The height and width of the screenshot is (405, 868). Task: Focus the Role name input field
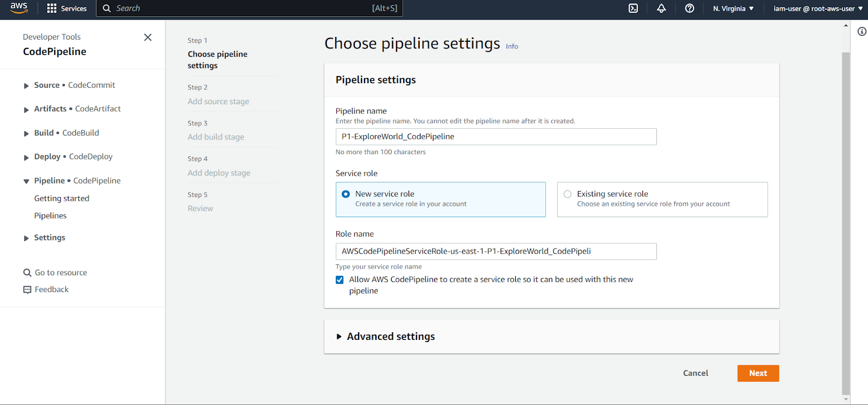[x=496, y=251]
